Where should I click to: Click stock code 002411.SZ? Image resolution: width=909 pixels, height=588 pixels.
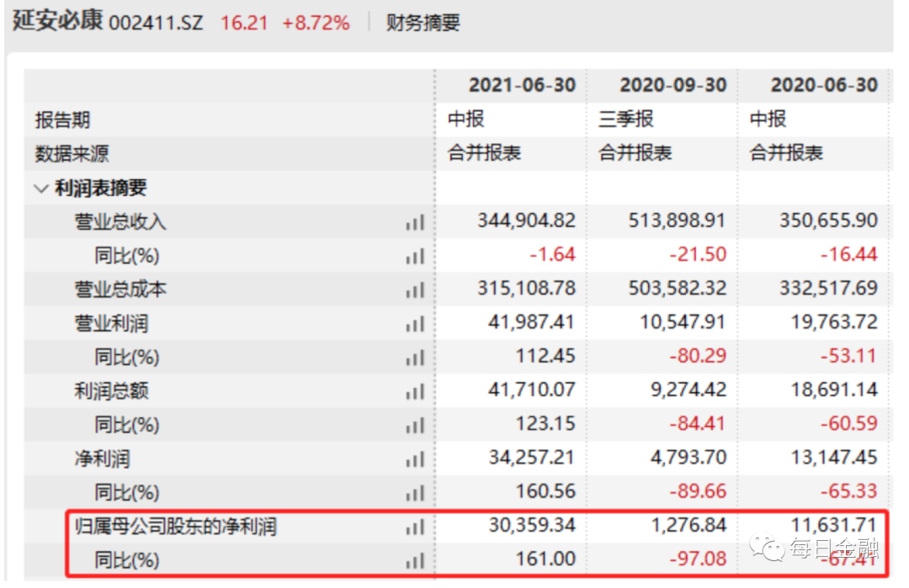point(156,24)
